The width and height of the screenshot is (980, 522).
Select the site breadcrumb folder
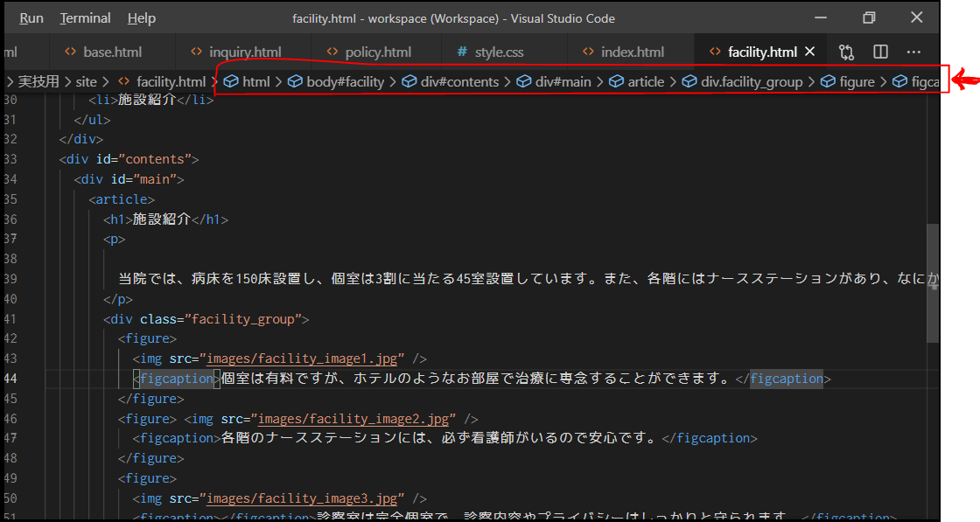click(87, 82)
